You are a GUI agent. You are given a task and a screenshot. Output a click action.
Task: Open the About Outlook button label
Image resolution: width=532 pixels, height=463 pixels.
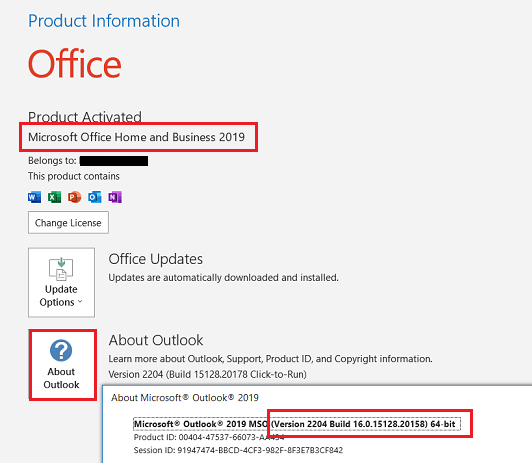(x=61, y=378)
